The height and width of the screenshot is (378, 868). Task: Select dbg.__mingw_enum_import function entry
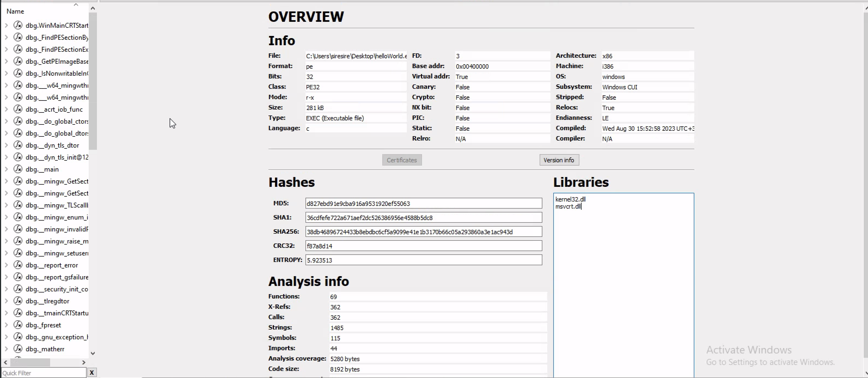click(x=57, y=217)
